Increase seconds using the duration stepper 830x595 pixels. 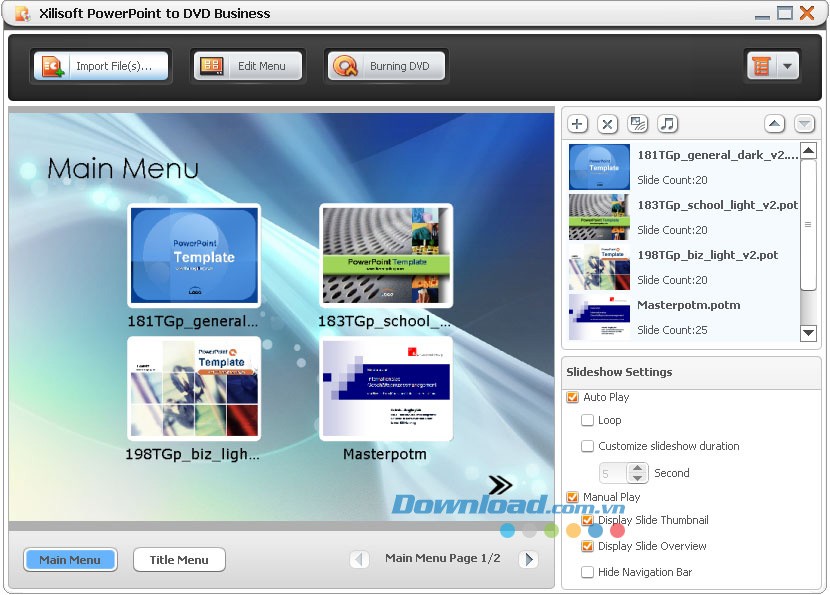point(637,468)
